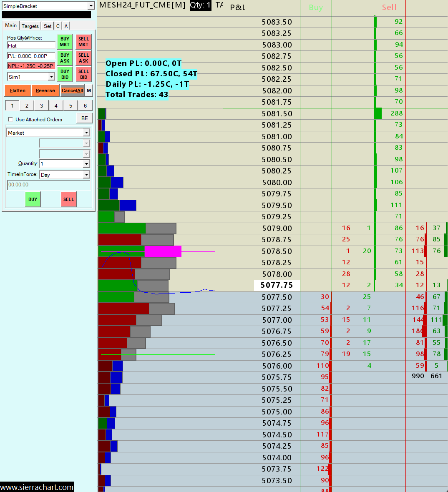The width and height of the screenshot is (448, 492).
Task: Reverse the position with Reverse button
Action: 45,90
